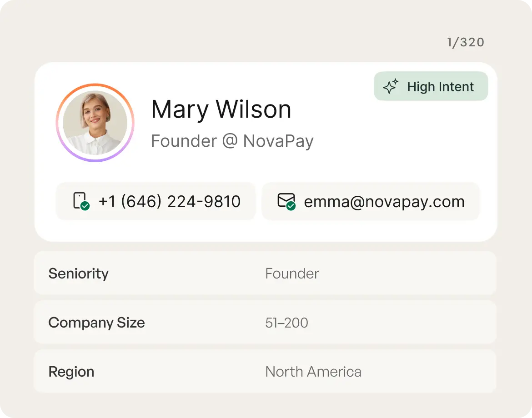The image size is (532, 418).
Task: Click the 51–200 company size value
Action: click(286, 323)
